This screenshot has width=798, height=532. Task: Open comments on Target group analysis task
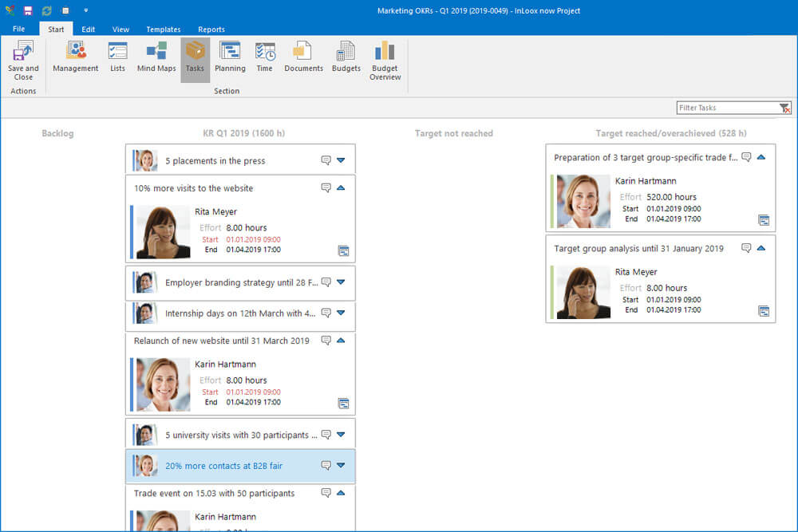[746, 248]
